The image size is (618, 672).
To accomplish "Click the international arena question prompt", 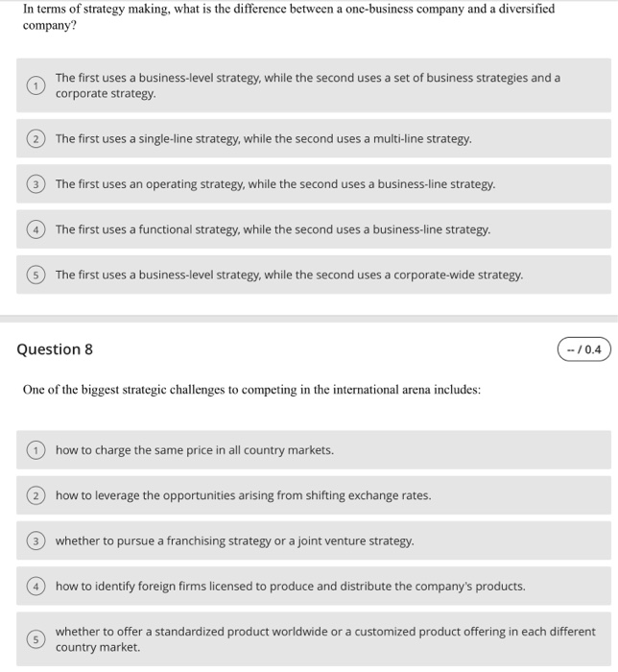I will point(251,390).
